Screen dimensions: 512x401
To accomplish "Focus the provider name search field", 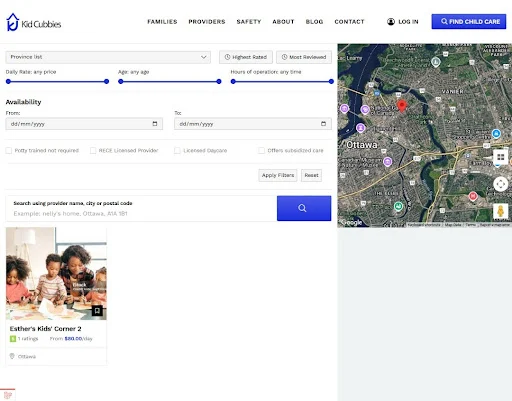I will [x=141, y=213].
